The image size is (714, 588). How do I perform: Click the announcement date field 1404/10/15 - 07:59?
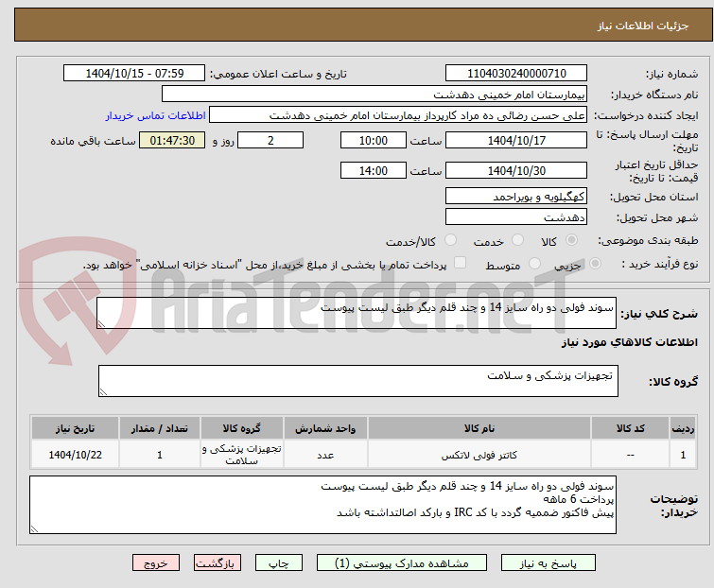(x=134, y=74)
